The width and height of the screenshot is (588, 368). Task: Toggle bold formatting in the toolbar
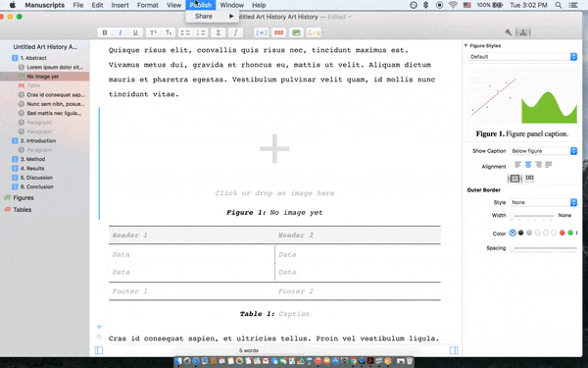click(x=105, y=32)
